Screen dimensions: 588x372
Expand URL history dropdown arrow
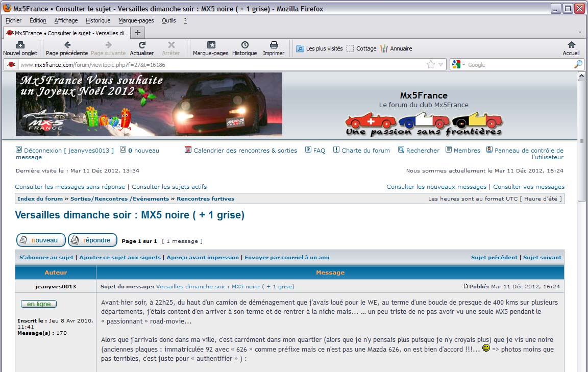pos(440,64)
